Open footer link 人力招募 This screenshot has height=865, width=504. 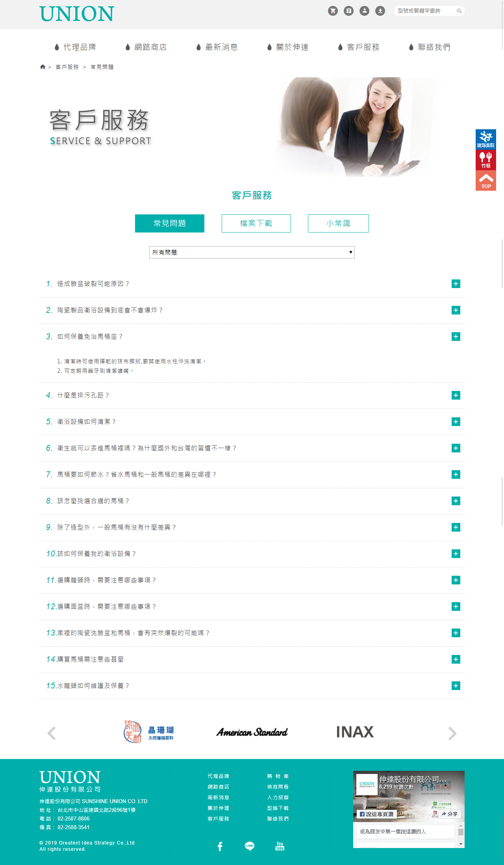[278, 797]
